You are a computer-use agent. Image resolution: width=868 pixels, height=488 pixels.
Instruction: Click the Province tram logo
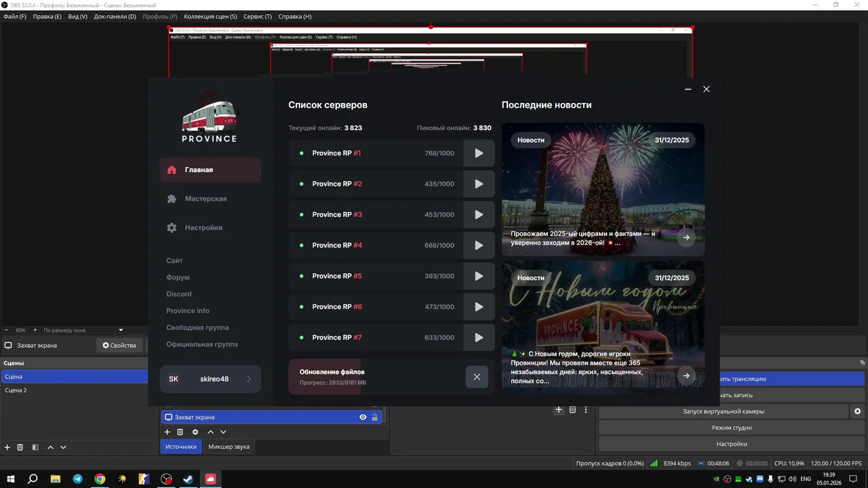209,117
